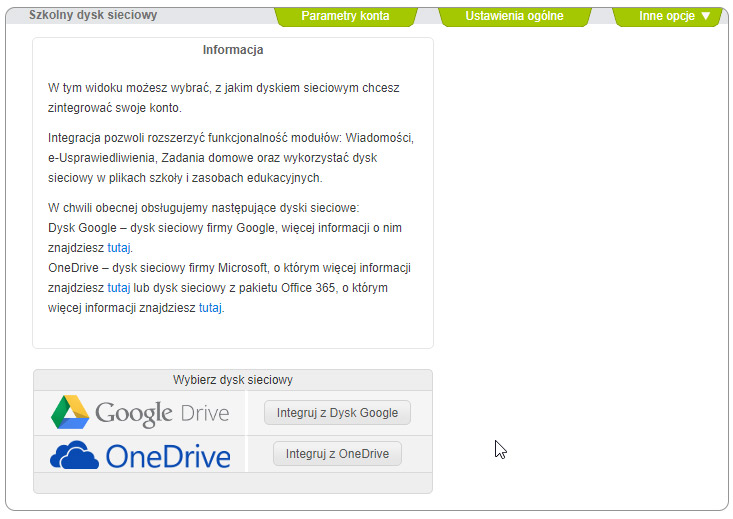
Task: Click the "Google Drive" wordmark text
Action: click(162, 413)
